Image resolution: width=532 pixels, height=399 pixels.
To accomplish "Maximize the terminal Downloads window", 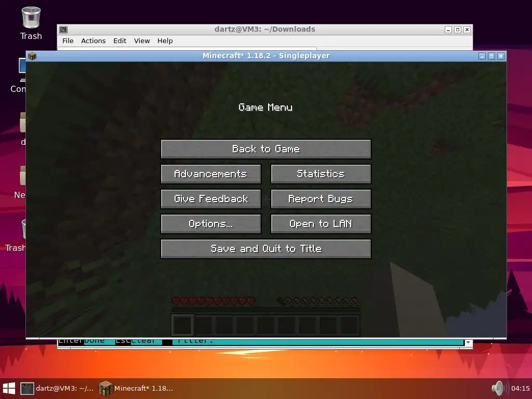I will pos(458,30).
